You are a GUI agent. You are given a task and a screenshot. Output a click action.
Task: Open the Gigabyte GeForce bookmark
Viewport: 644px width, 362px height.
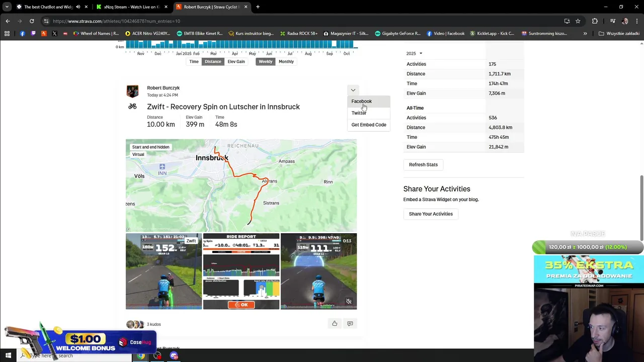397,34
